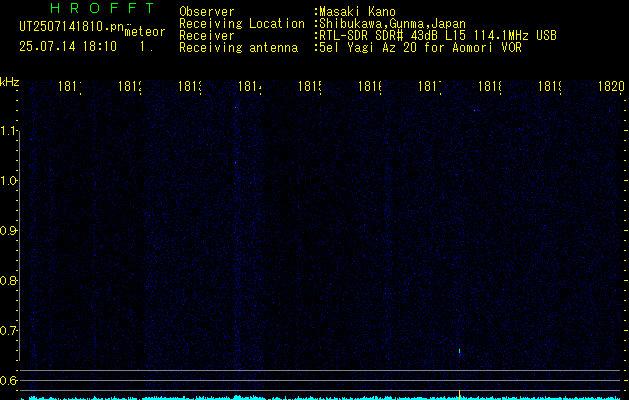The height and width of the screenshot is (400, 629).
Task: Click the kHz axis unit label
Action: coord(10,82)
